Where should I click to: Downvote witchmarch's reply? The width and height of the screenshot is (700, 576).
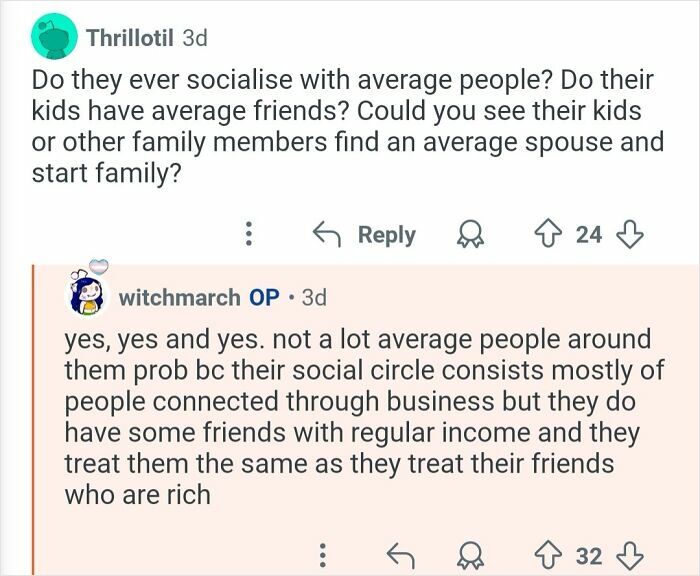(629, 556)
